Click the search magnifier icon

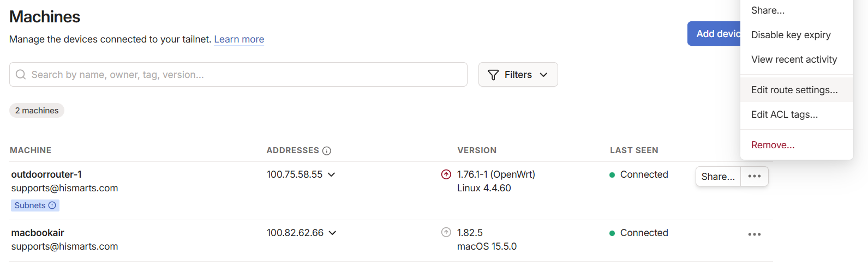tap(21, 75)
